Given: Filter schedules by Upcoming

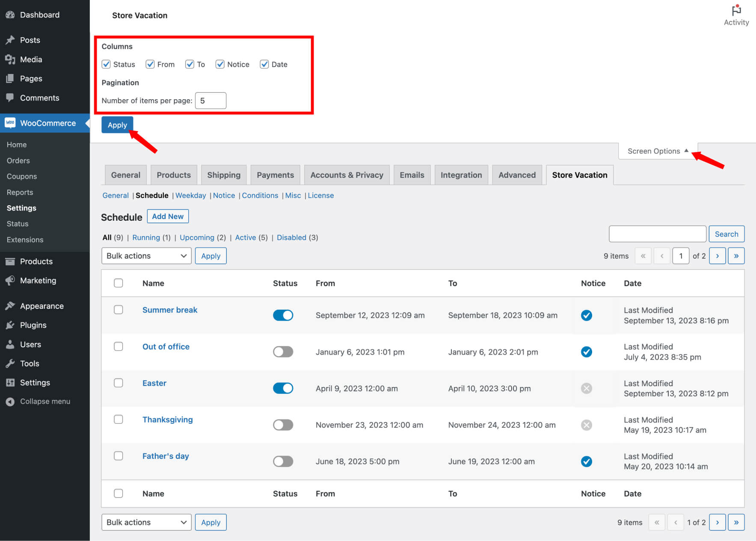Looking at the screenshot, I should tap(197, 237).
